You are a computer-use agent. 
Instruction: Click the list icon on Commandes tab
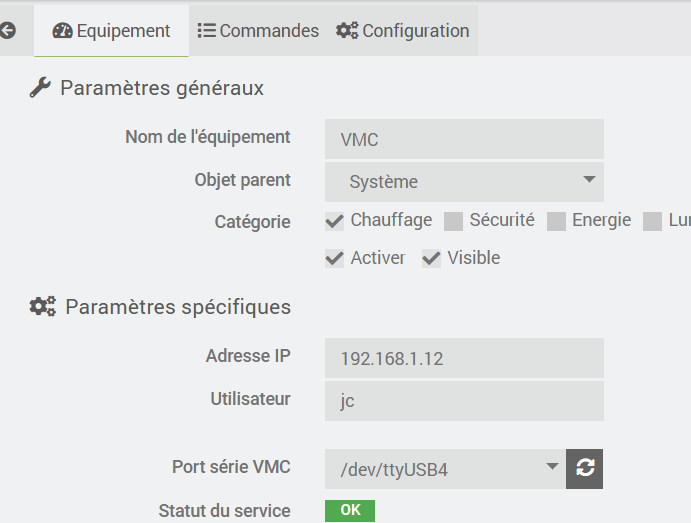point(207,31)
